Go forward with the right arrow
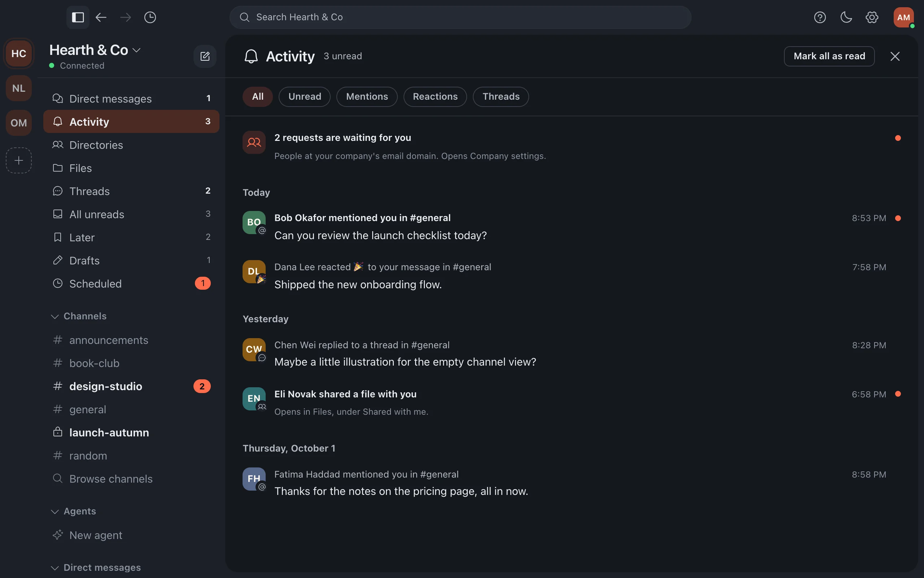The width and height of the screenshot is (924, 578). [x=125, y=17]
